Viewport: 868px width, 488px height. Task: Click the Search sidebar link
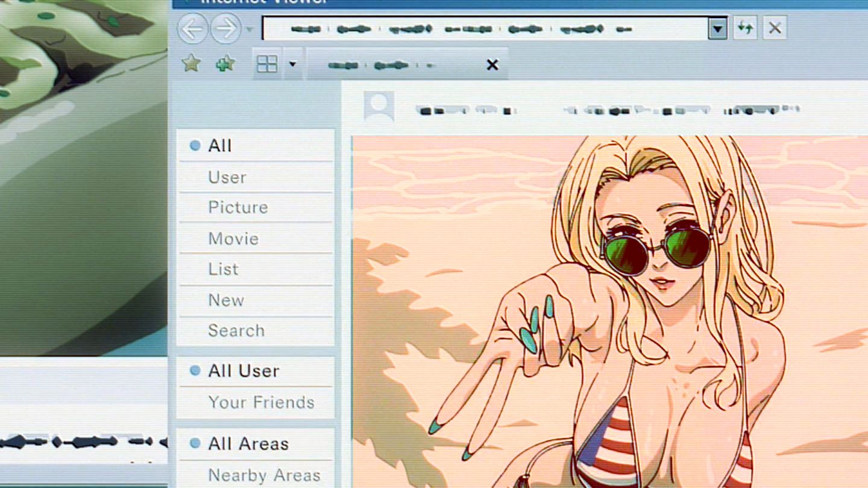tap(236, 331)
